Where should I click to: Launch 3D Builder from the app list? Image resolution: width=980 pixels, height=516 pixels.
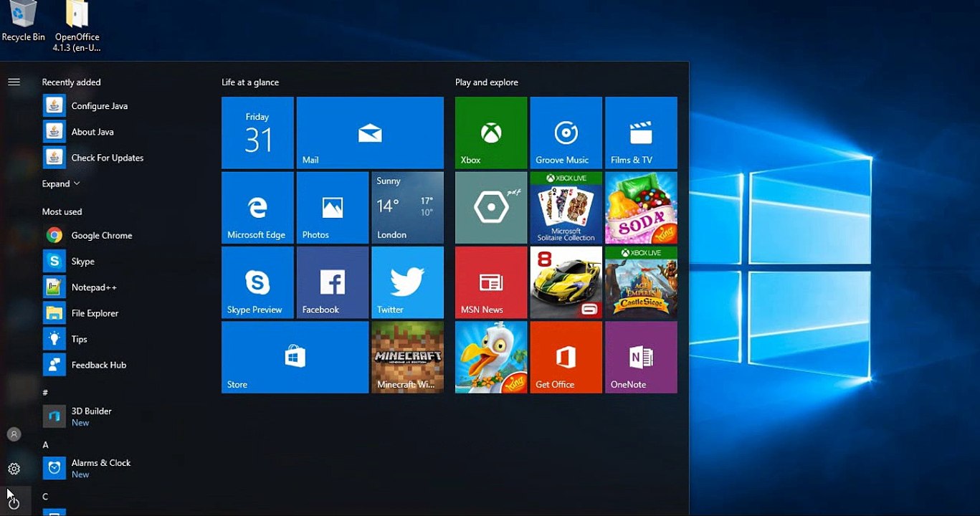(91, 416)
